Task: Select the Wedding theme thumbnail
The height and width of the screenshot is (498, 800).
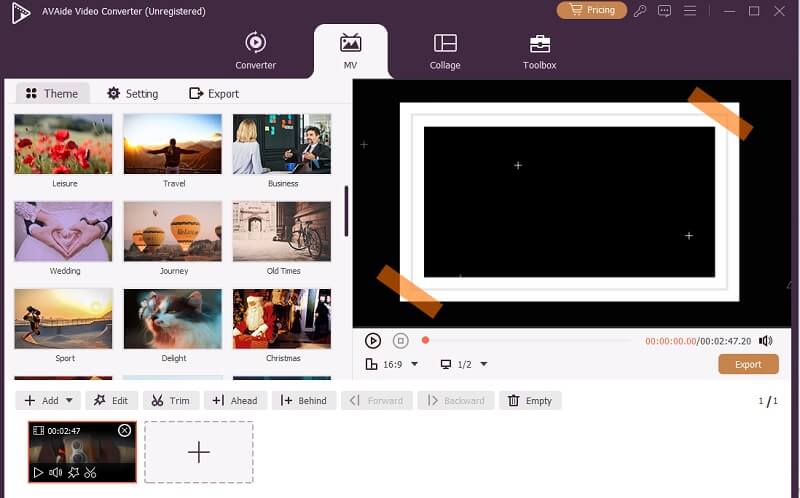Action: (64, 232)
